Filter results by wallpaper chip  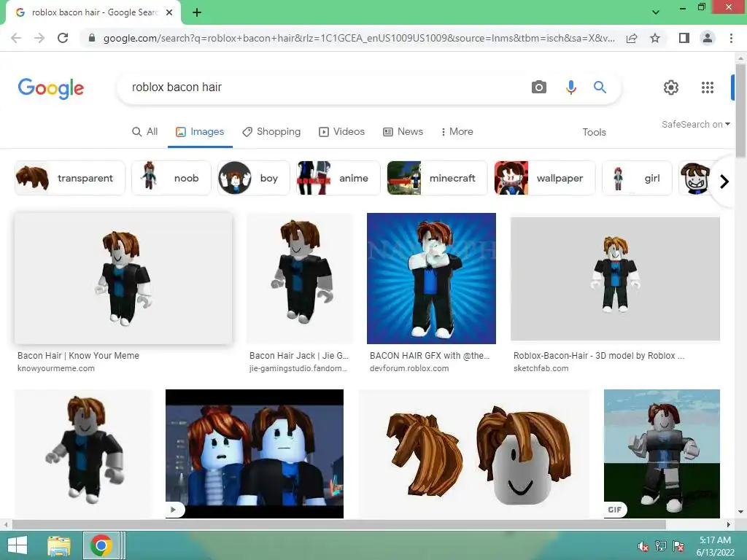(544, 178)
